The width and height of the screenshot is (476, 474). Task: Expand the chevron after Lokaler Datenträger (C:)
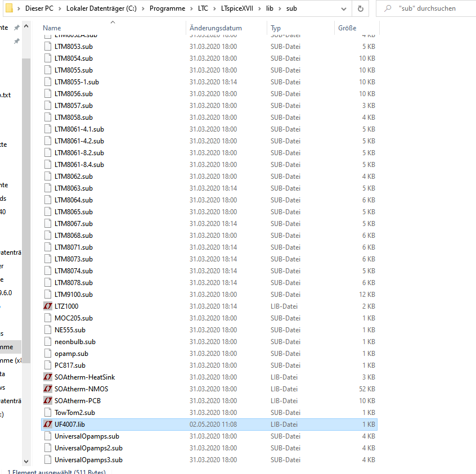143,8
